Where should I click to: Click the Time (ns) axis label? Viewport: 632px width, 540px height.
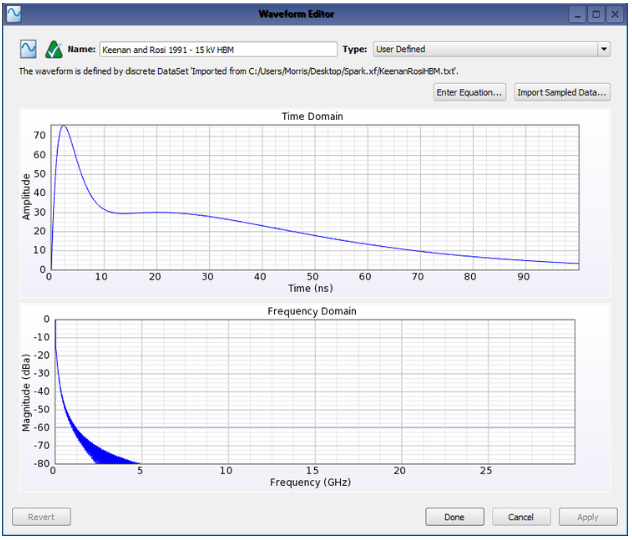tap(312, 288)
